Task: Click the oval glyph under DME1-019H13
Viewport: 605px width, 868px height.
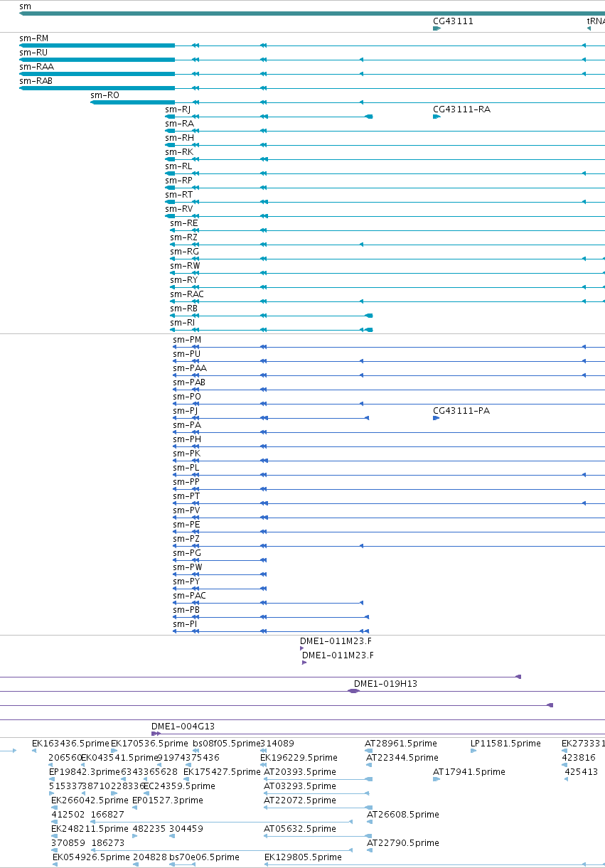Action: click(x=353, y=691)
